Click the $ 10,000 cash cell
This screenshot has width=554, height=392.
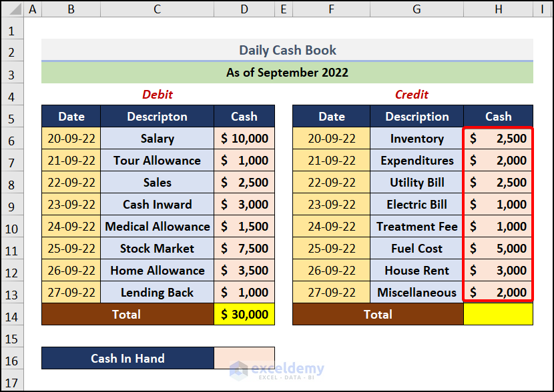click(x=244, y=138)
